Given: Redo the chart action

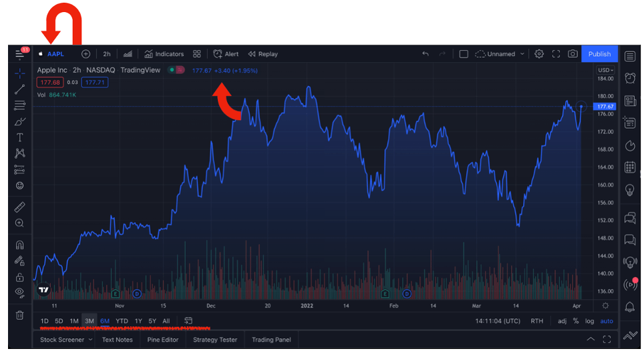Looking at the screenshot, I should [x=442, y=53].
